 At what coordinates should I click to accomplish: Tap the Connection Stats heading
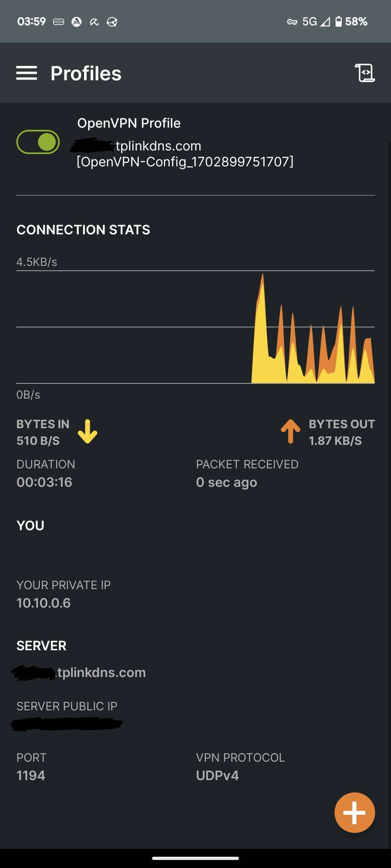click(x=83, y=230)
